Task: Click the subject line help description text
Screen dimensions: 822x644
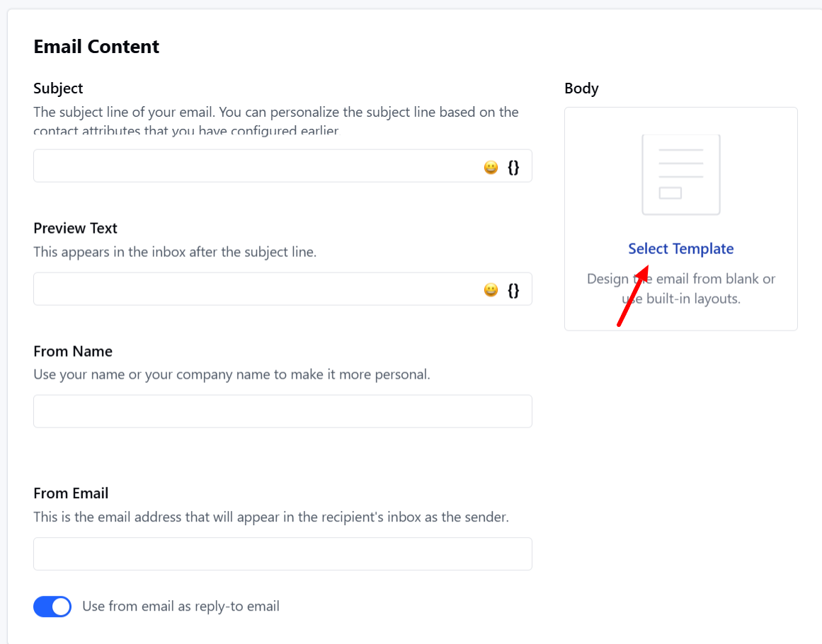Action: tap(276, 120)
